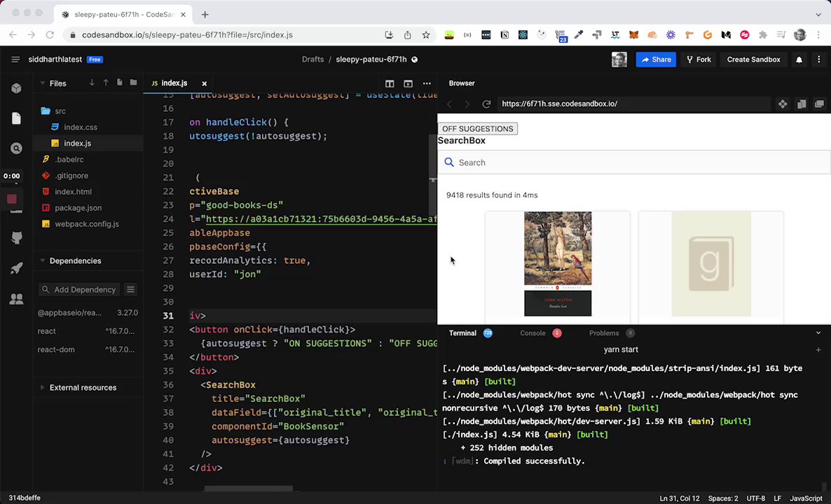Image resolution: width=831 pixels, height=504 pixels.
Task: Open the top-right kebab menu
Action: point(819,59)
